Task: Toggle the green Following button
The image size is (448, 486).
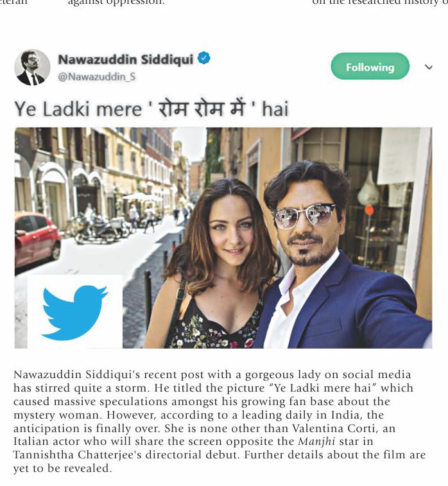Action: tap(370, 66)
